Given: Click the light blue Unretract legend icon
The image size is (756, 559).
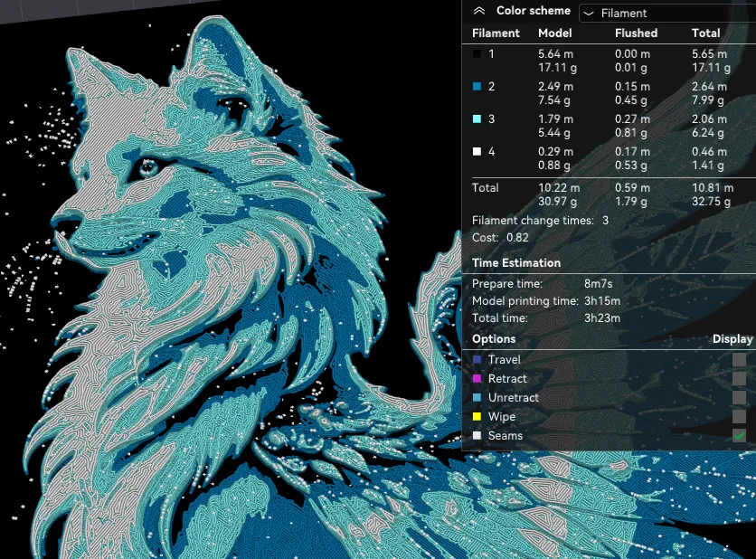Looking at the screenshot, I should pyautogui.click(x=477, y=398).
